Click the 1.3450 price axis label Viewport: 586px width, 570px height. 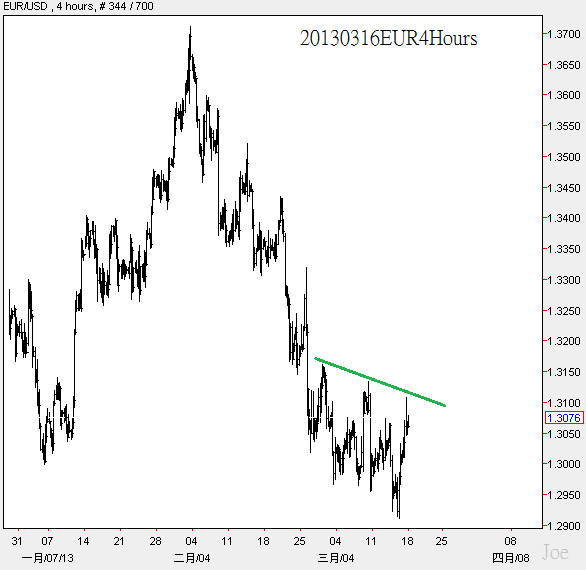(x=564, y=188)
